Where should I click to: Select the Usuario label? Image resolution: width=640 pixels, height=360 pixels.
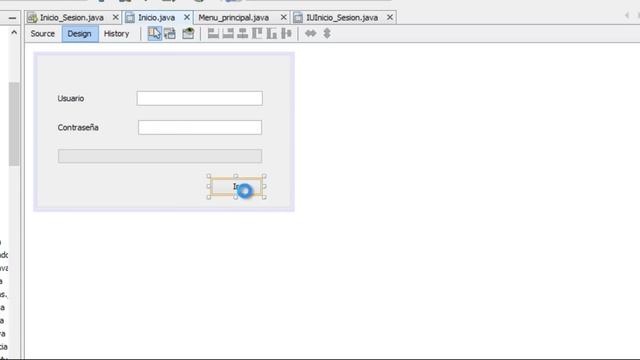pyautogui.click(x=71, y=98)
